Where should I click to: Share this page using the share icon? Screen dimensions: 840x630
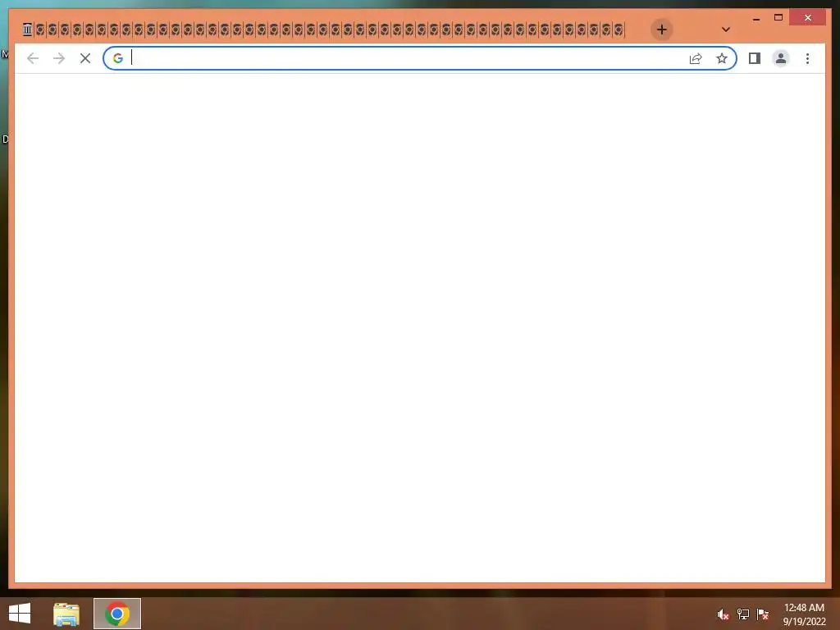coord(696,58)
